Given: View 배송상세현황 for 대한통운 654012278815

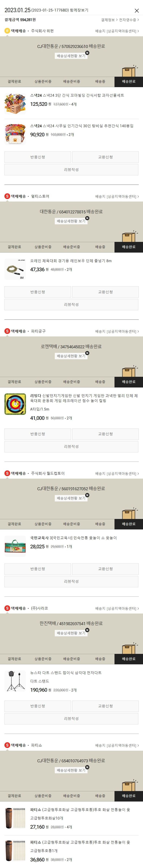Looking at the screenshot, I should pos(71,221).
